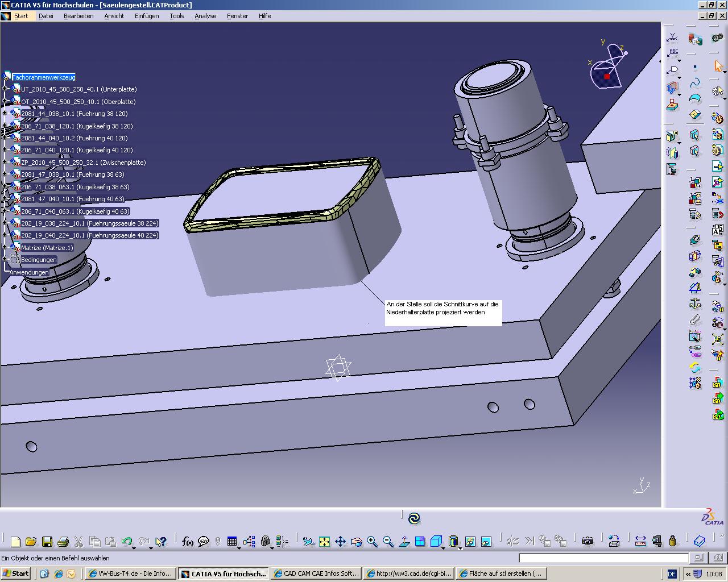Open the Tools menu

[177, 16]
